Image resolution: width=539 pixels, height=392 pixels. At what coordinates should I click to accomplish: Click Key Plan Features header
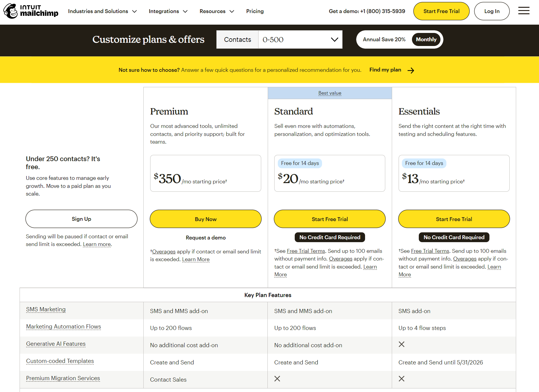click(x=268, y=295)
